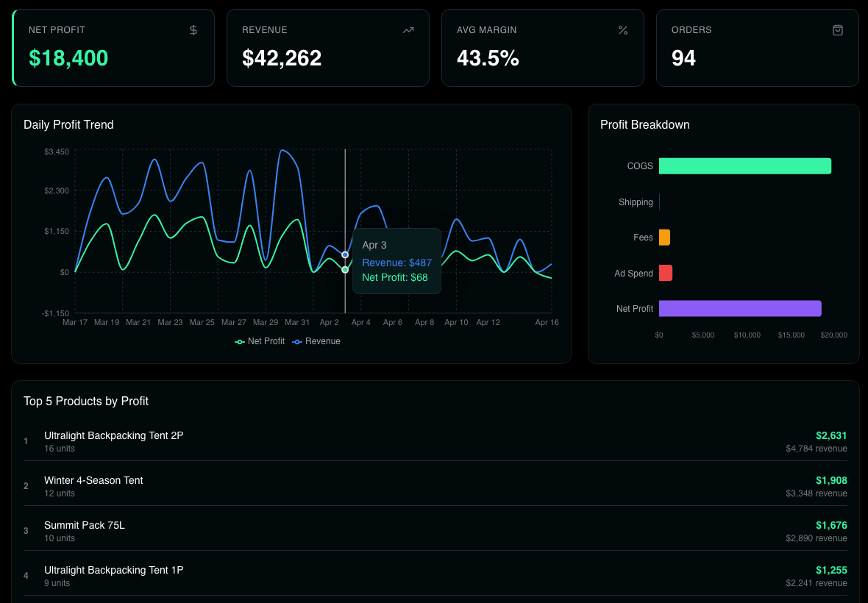868x603 pixels.
Task: Click the $2,890 revenue text
Action: tap(817, 538)
